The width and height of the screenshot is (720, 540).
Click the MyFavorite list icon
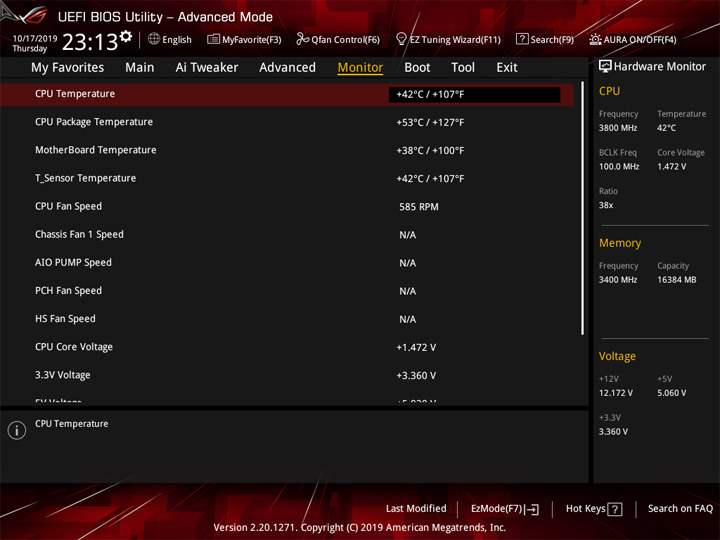coord(214,39)
